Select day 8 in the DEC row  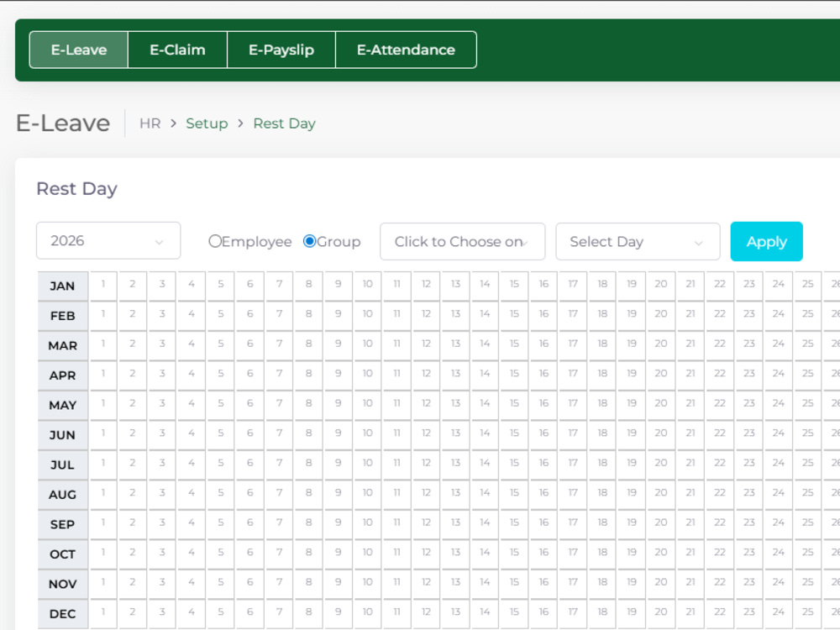(308, 612)
